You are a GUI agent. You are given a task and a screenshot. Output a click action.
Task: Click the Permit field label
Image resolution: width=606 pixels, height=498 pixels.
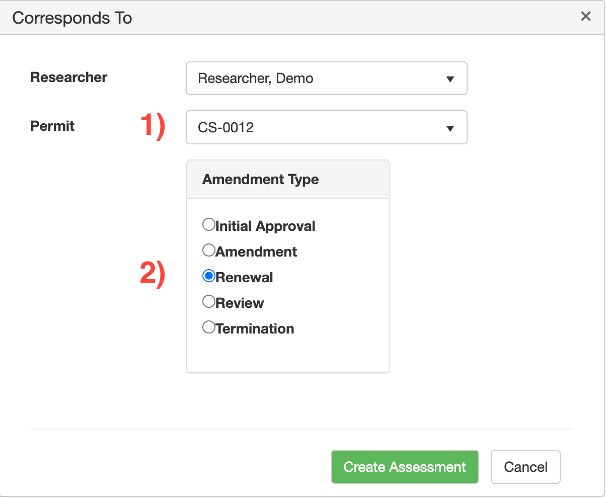pyautogui.click(x=52, y=126)
